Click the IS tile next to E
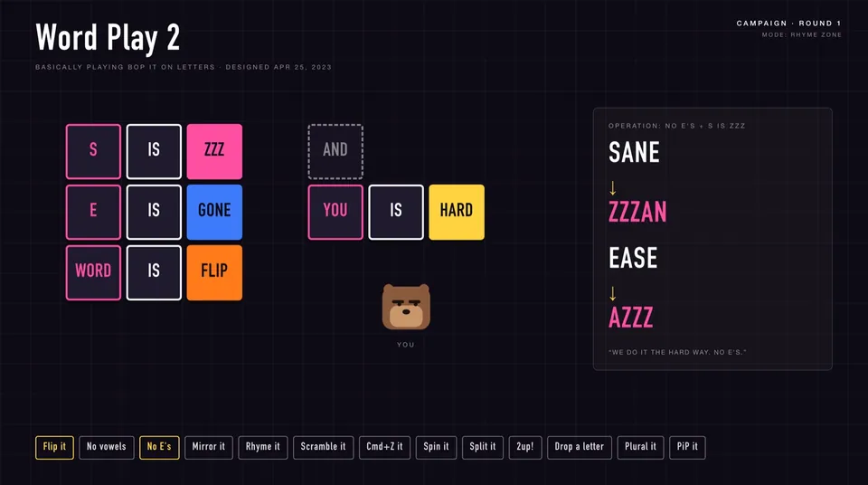Screen dimensions: 868x485 pos(154,213)
